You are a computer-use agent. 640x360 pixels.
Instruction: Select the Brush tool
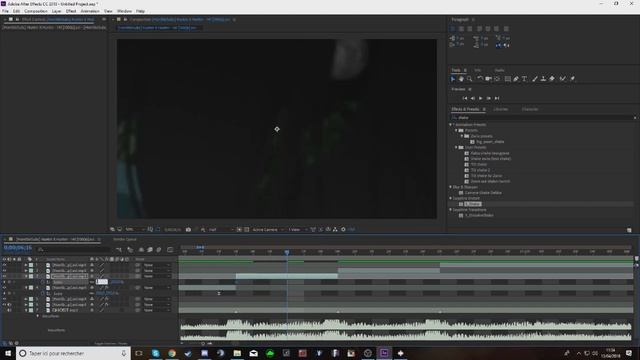535,79
